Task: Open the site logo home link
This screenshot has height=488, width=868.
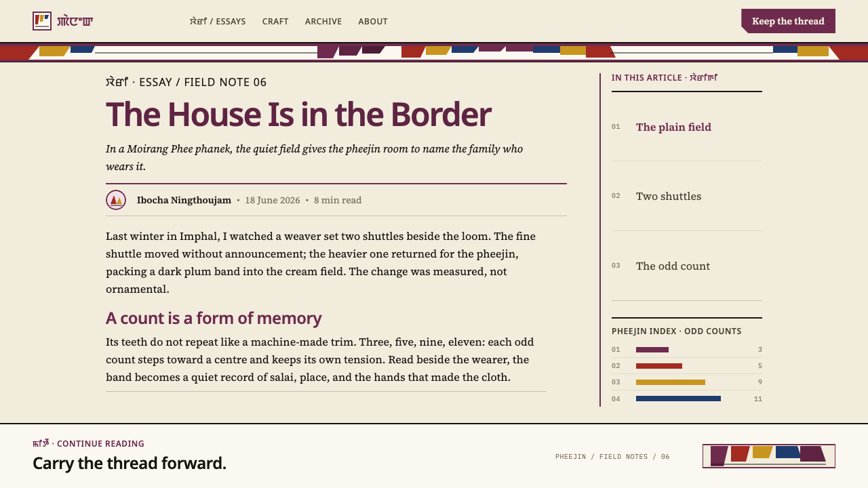Action: point(63,21)
